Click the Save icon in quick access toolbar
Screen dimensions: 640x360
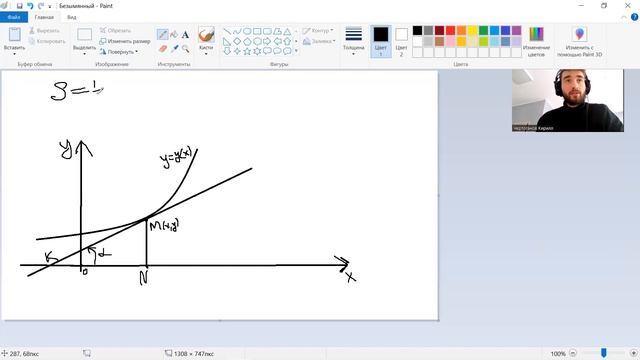tap(19, 6)
